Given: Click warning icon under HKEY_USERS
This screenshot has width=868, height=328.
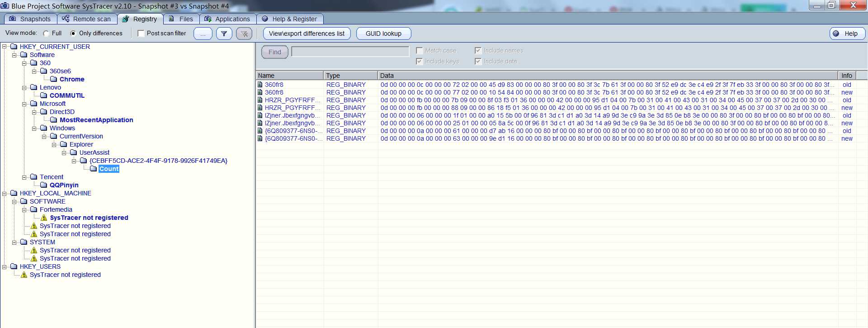Looking at the screenshot, I should coord(24,275).
